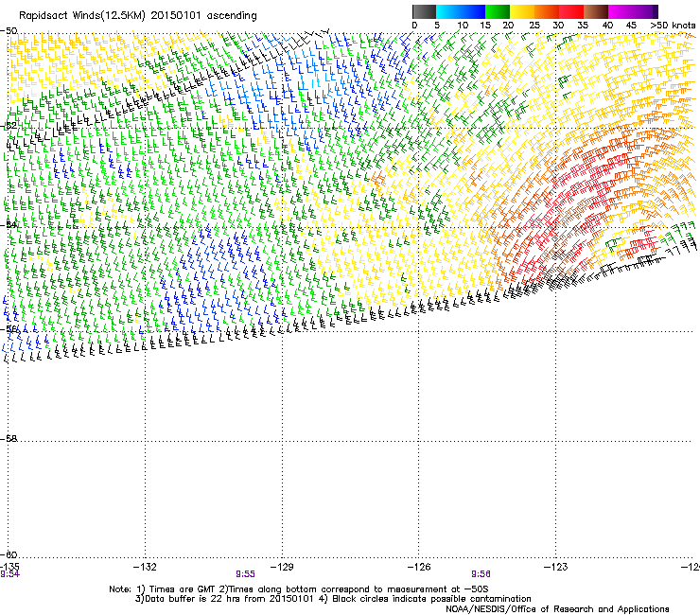Screen dimensions: 700x615
Task: Click the NOAA/NESDIS Office of Research credit
Action: pyautogui.click(x=557, y=608)
